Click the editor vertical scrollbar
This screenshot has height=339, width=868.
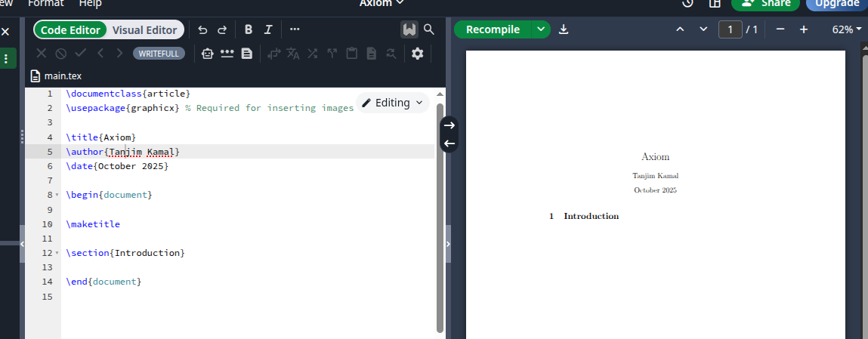click(x=440, y=218)
